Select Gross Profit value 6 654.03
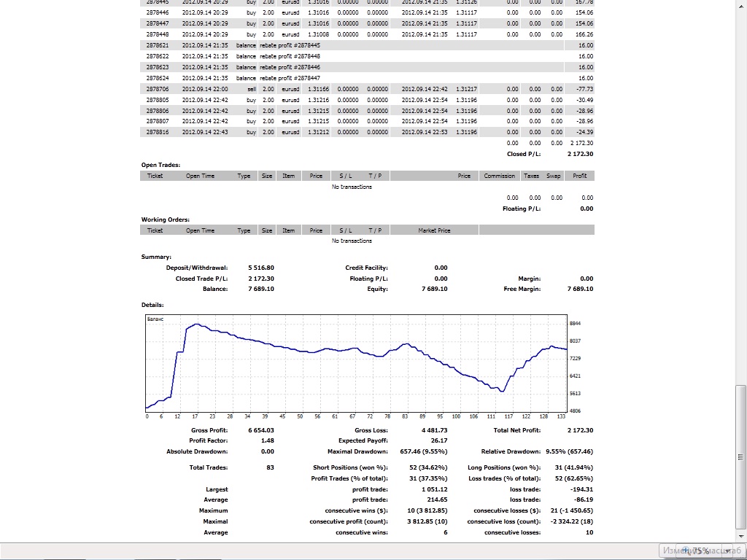Screen dimensions: 747x560 point(261,430)
